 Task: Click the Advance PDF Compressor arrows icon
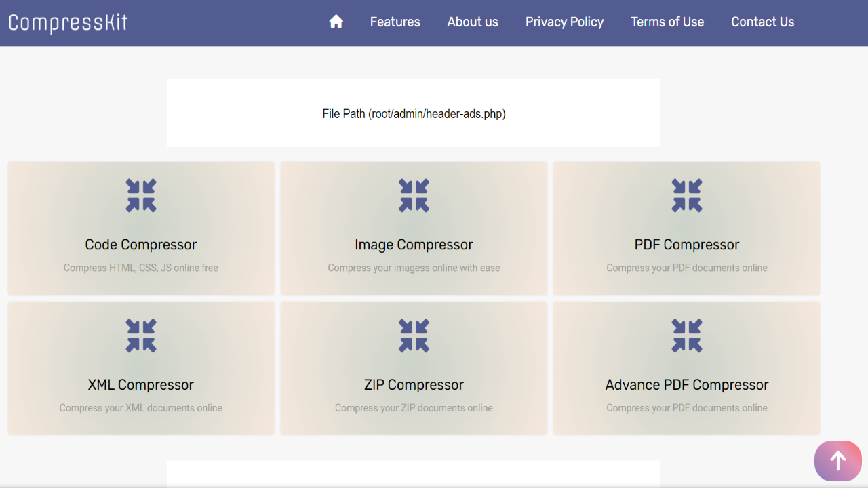[x=686, y=335]
